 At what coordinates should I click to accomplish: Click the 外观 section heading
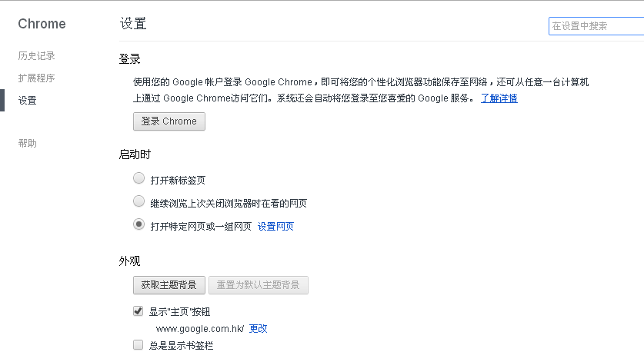tap(129, 261)
